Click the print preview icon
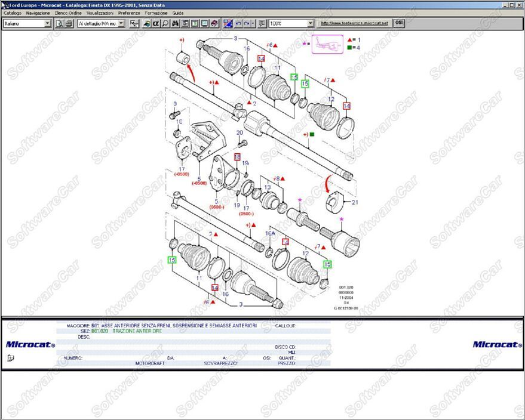 pos(60,23)
